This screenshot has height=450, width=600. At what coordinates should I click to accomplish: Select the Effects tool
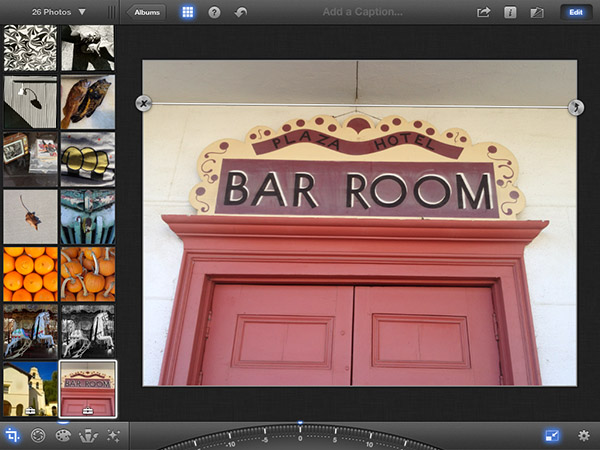pos(113,435)
